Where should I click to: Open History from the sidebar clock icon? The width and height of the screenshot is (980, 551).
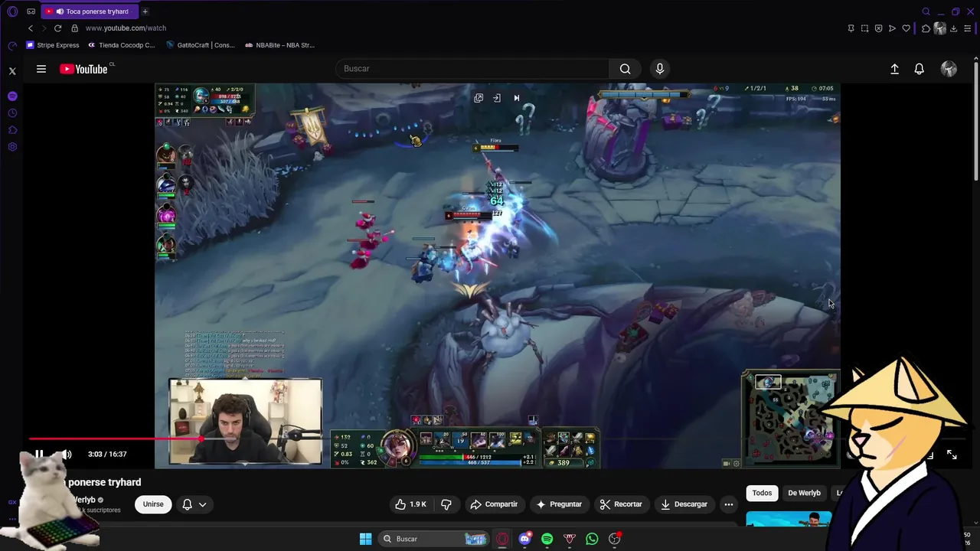[12, 113]
